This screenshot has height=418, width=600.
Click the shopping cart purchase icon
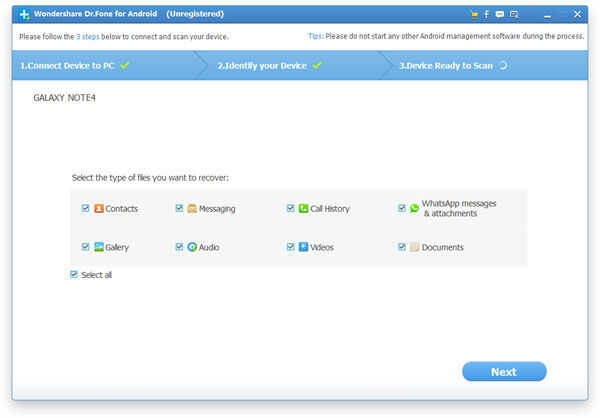coord(474,15)
